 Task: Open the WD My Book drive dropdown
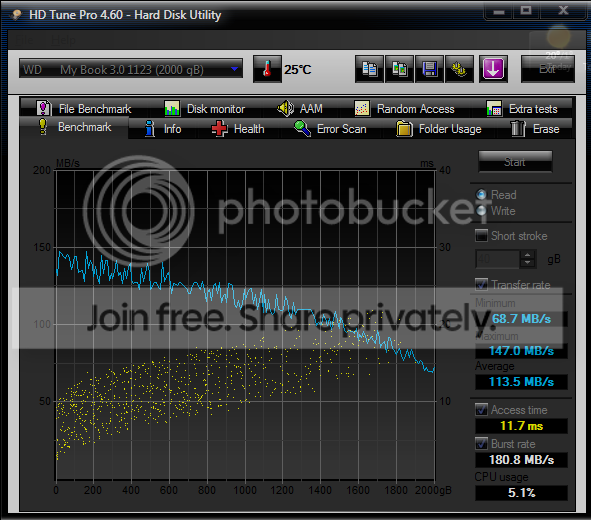pyautogui.click(x=130, y=69)
